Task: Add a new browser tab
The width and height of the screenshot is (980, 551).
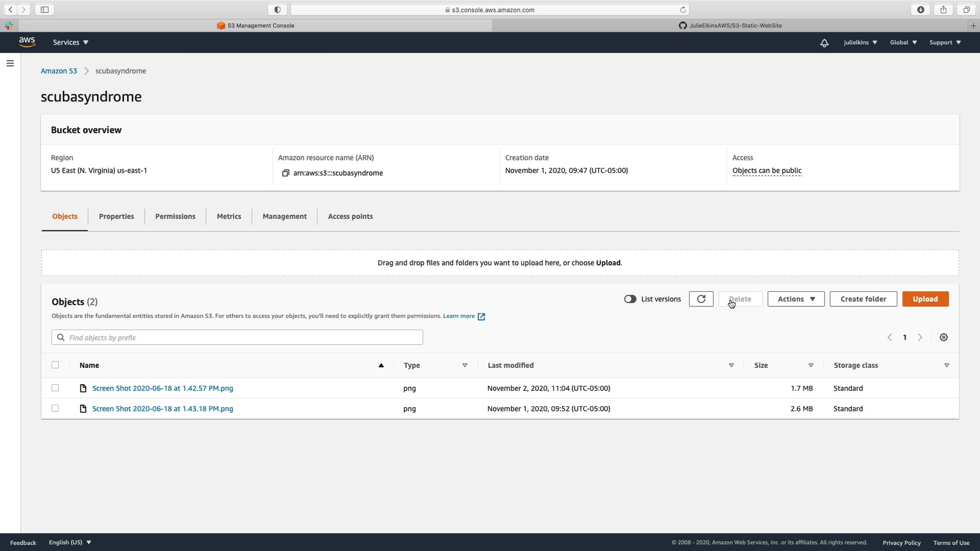Action: coord(973,25)
